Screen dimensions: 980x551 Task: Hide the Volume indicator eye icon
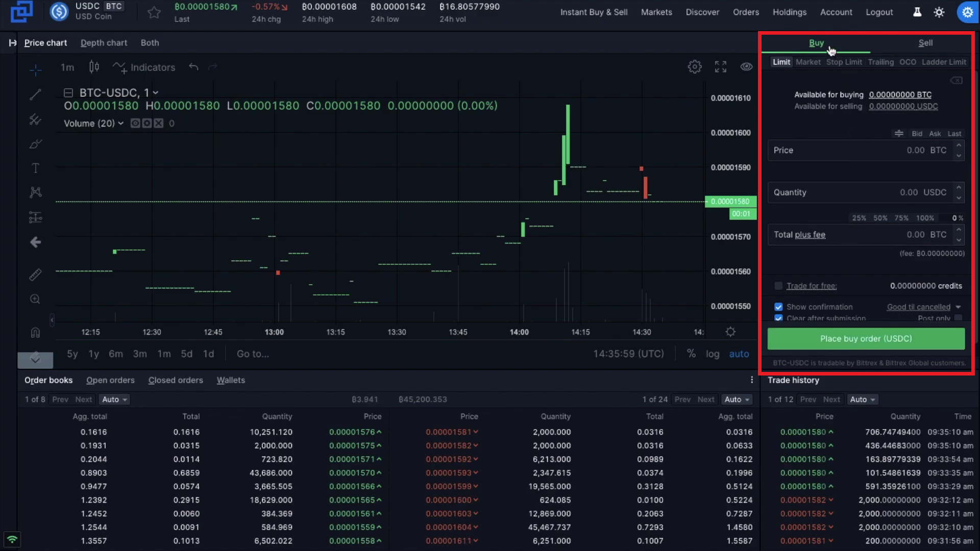tap(135, 123)
